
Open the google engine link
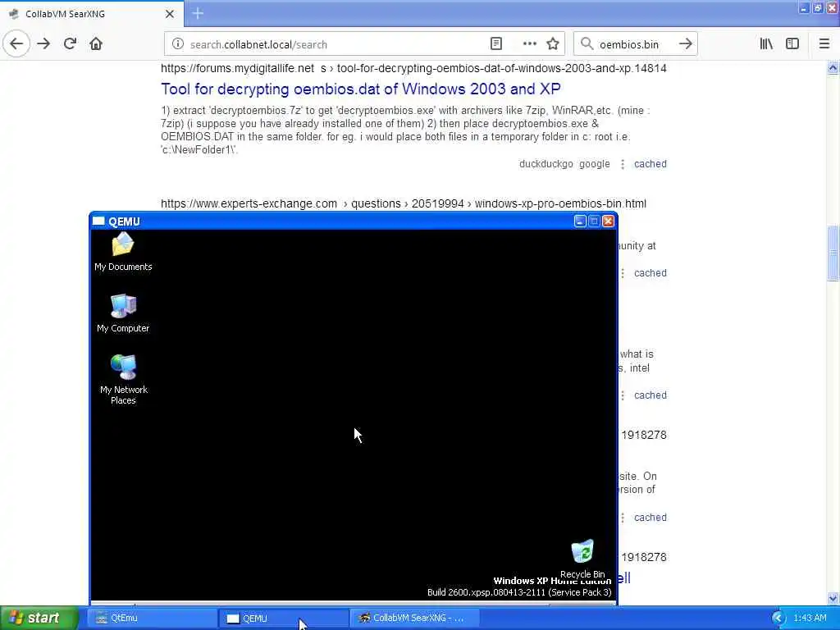594,164
